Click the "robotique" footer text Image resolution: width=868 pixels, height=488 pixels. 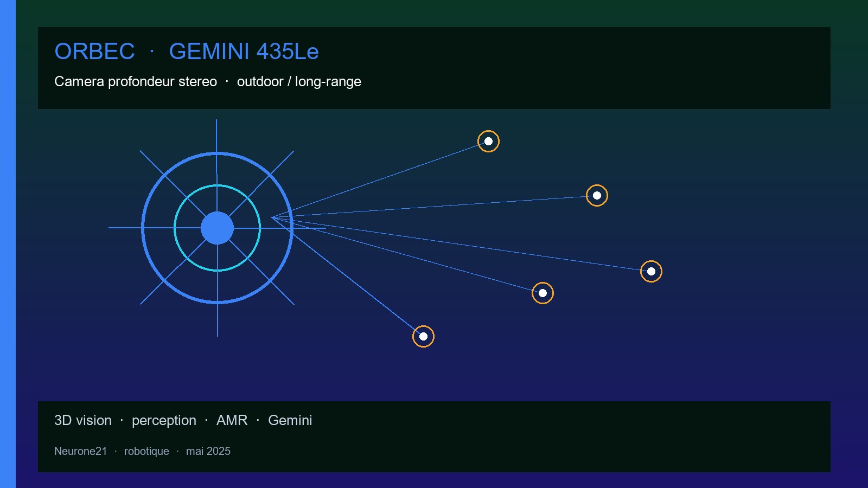[146, 451]
